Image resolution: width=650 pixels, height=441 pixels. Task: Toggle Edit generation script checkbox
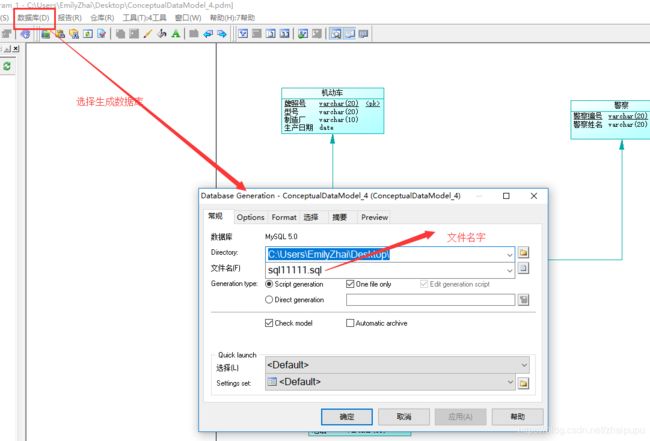(424, 284)
